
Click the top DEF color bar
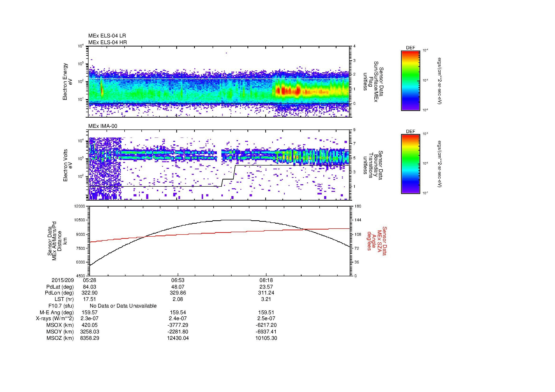pyautogui.click(x=410, y=80)
